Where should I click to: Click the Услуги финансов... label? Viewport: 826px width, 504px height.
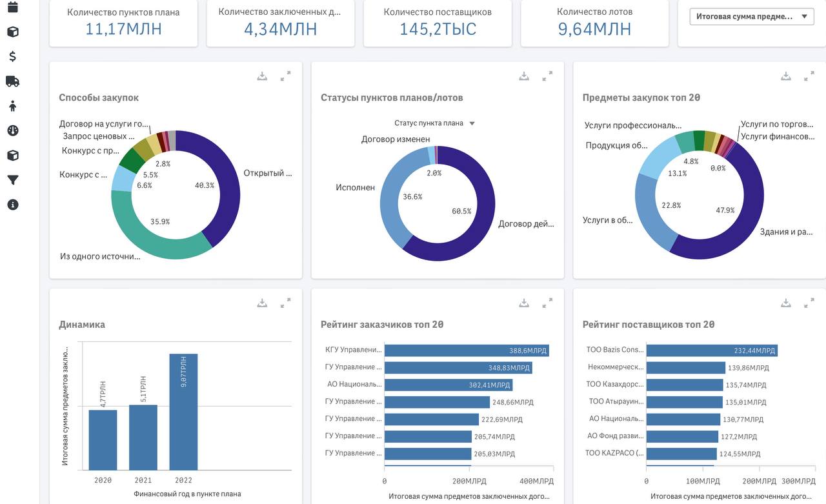pos(778,137)
